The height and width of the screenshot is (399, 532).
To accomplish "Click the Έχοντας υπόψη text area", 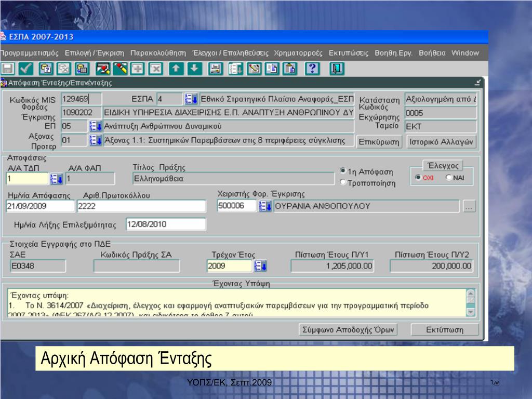I will (236, 303).
